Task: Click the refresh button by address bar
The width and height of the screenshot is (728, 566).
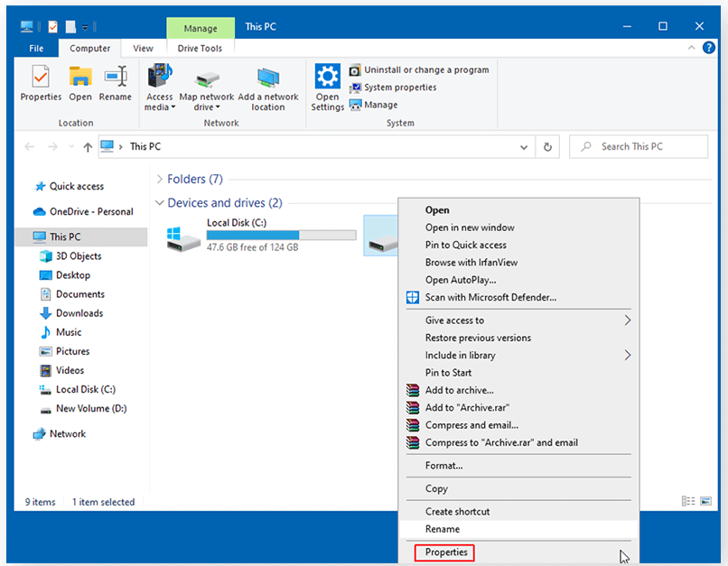Action: [547, 146]
